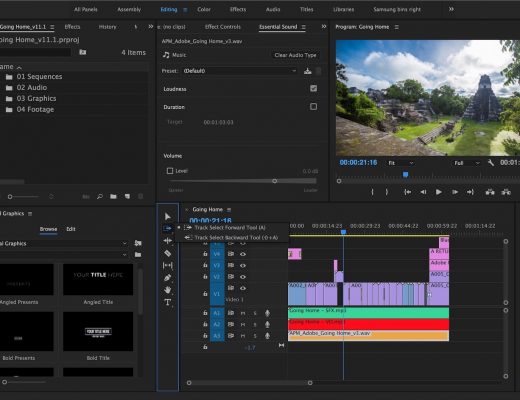Open the Fit zoom level dropdown
Screen dimensions: 520x400
point(400,163)
